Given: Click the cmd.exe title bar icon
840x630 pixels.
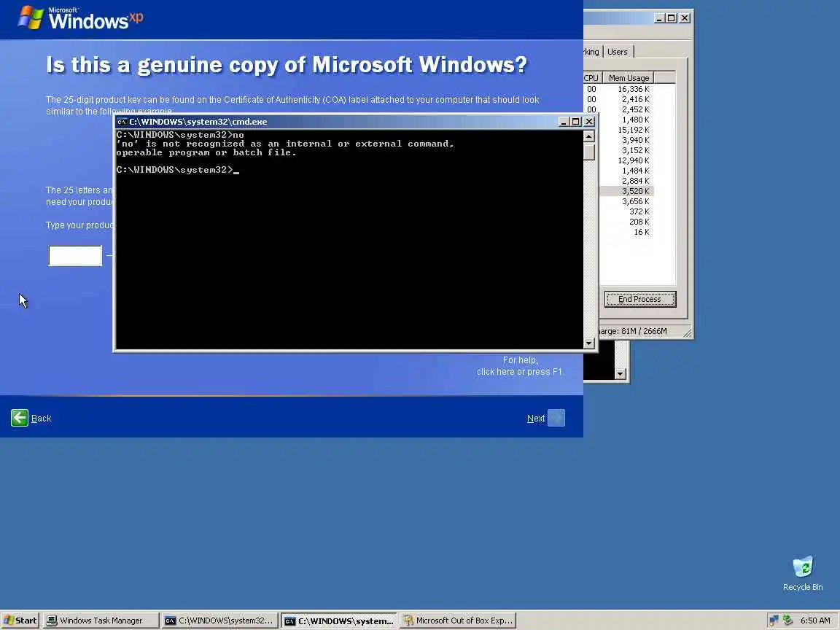Looking at the screenshot, I should click(122, 122).
